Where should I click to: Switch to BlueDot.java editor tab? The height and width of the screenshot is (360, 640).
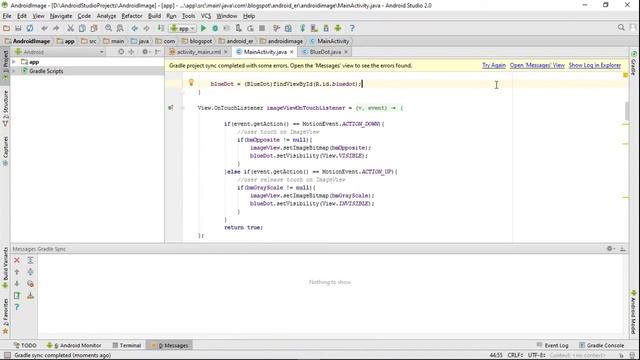coord(325,52)
